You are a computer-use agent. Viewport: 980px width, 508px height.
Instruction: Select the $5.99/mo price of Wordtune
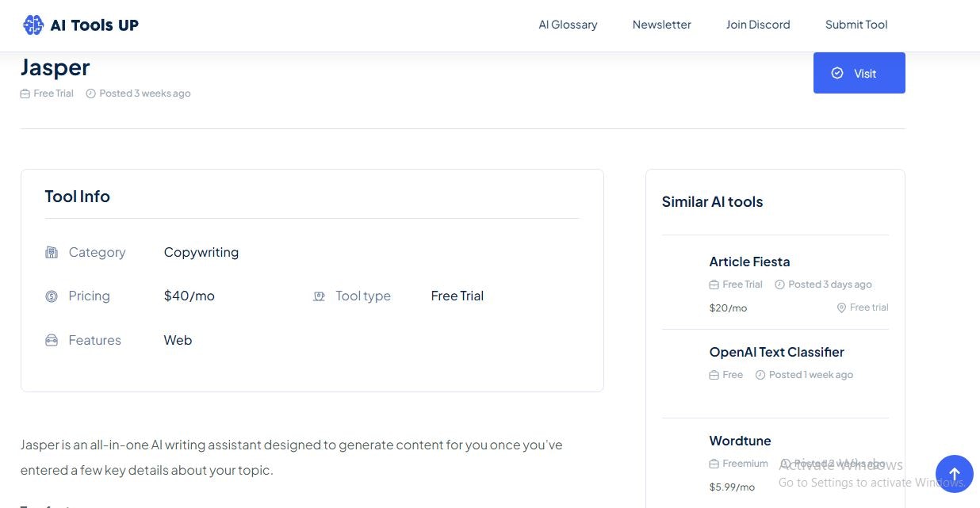732,487
